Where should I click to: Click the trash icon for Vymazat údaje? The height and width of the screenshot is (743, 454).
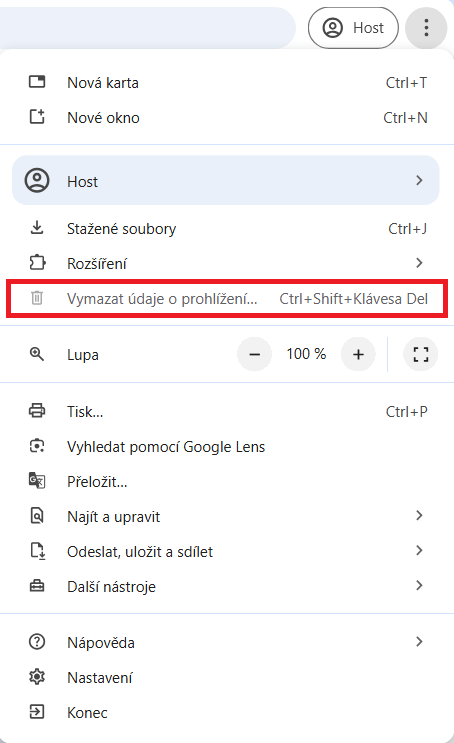click(x=37, y=298)
